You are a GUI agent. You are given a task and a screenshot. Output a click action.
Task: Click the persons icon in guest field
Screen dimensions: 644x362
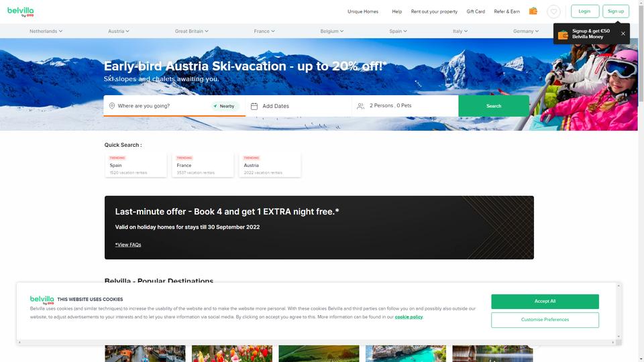coord(361,106)
